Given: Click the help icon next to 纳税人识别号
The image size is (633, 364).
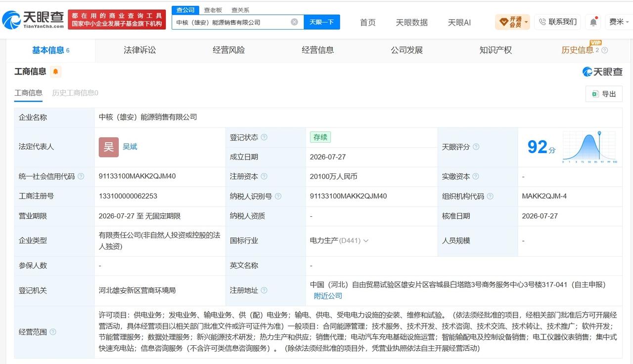Looking at the screenshot, I should point(278,196).
